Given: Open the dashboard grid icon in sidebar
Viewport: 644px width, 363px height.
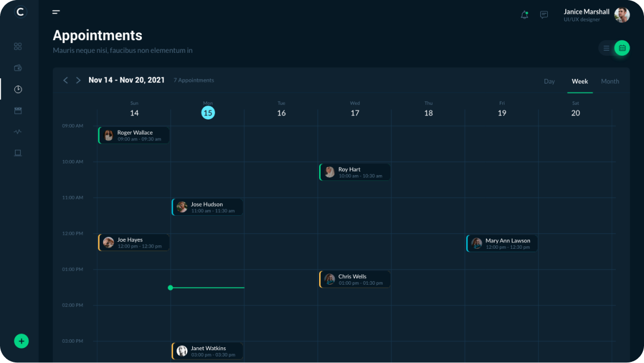Looking at the screenshot, I should point(18,46).
